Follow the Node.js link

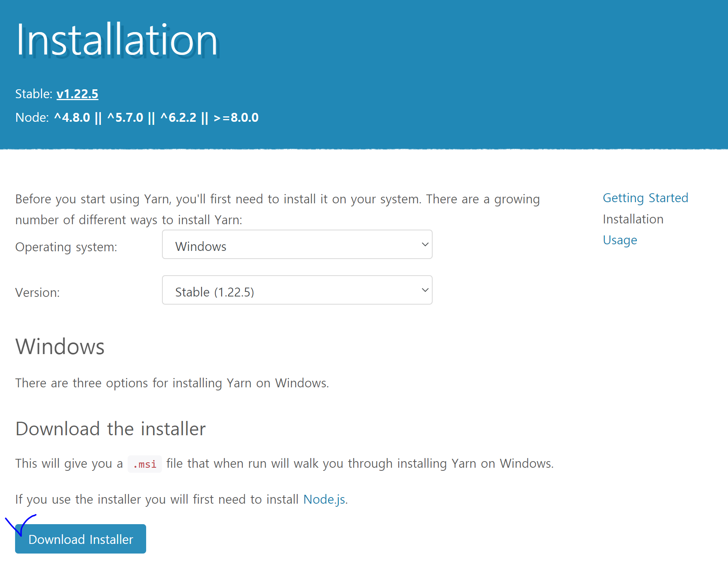pos(324,499)
